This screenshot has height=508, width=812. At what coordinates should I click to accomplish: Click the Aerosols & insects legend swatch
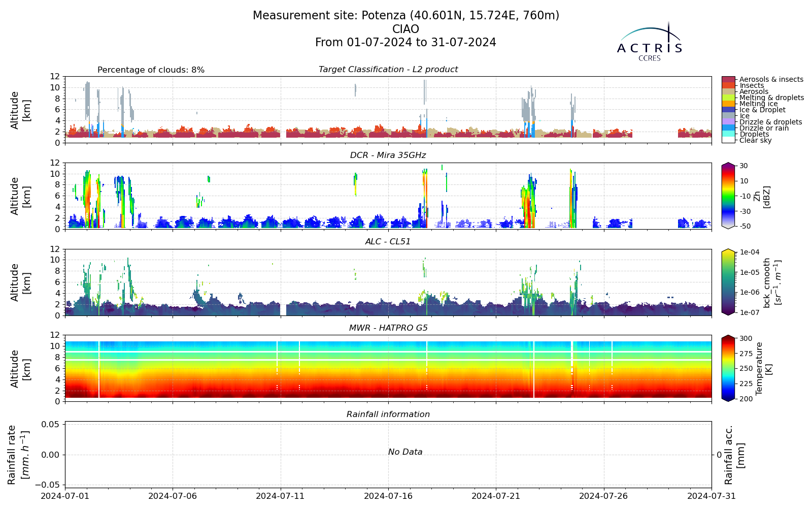coord(728,80)
